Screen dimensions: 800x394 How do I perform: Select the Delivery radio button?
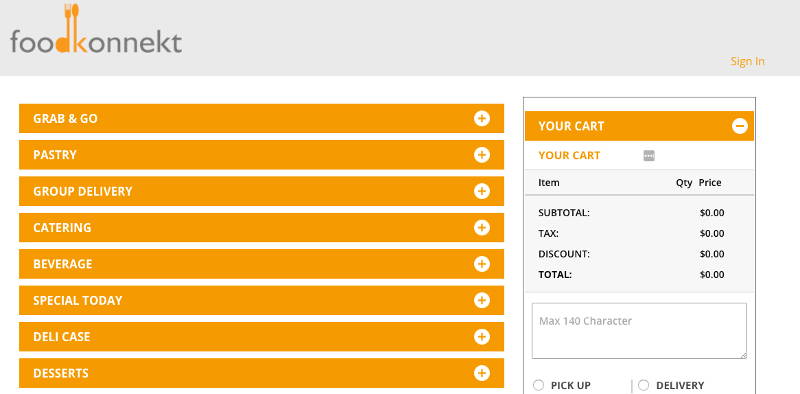[644, 385]
